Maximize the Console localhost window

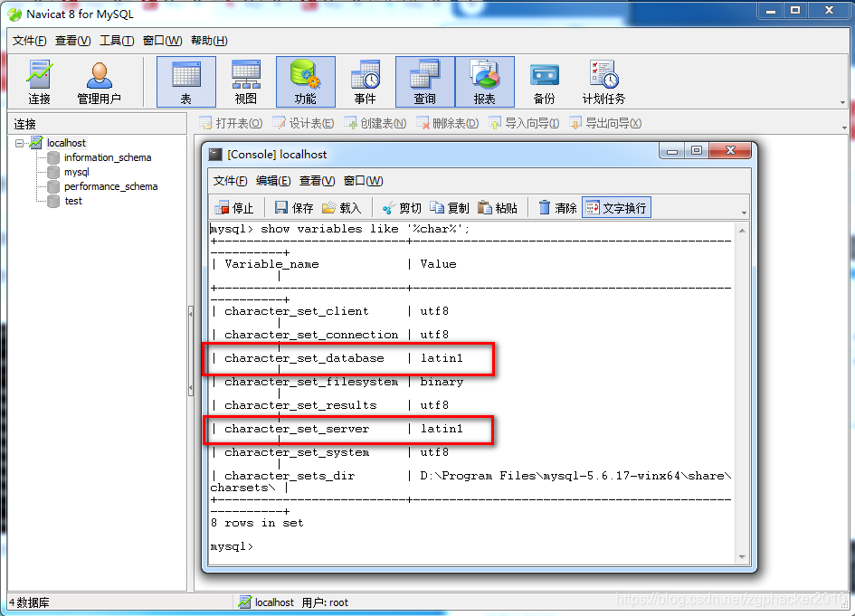click(697, 150)
